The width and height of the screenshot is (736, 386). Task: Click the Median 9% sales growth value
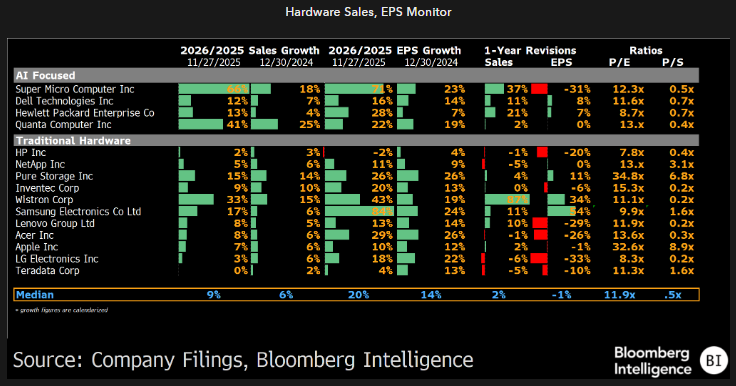(214, 294)
